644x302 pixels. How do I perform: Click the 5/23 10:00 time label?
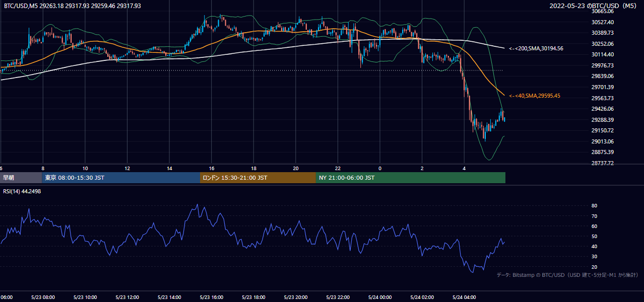85,297
